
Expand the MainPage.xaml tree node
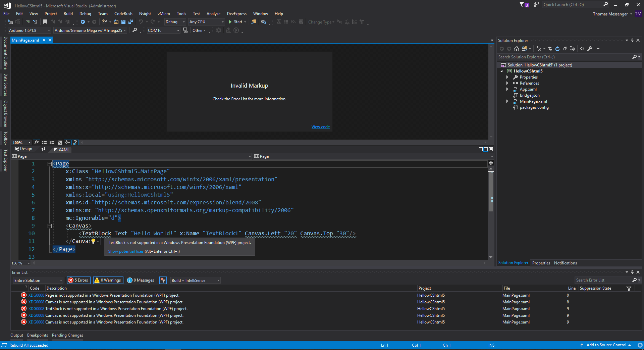507,101
